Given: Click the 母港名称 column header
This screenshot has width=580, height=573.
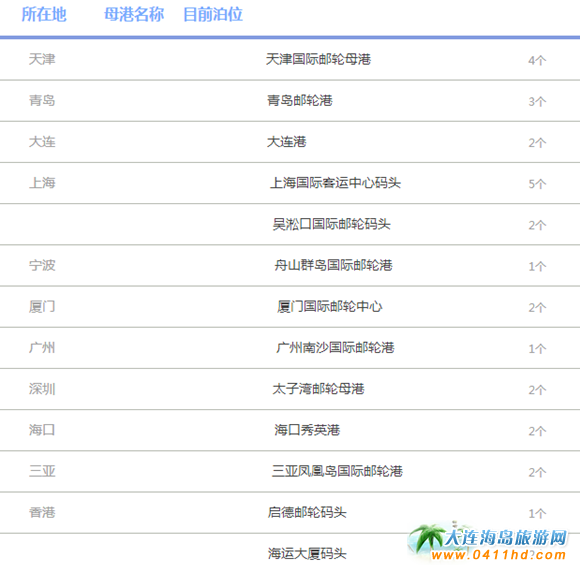Looking at the screenshot, I should 134,14.
